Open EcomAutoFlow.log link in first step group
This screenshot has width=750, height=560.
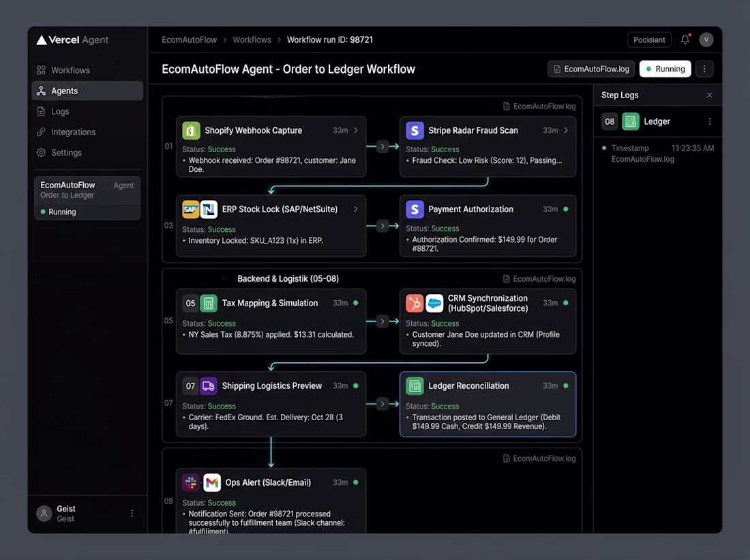click(x=539, y=106)
